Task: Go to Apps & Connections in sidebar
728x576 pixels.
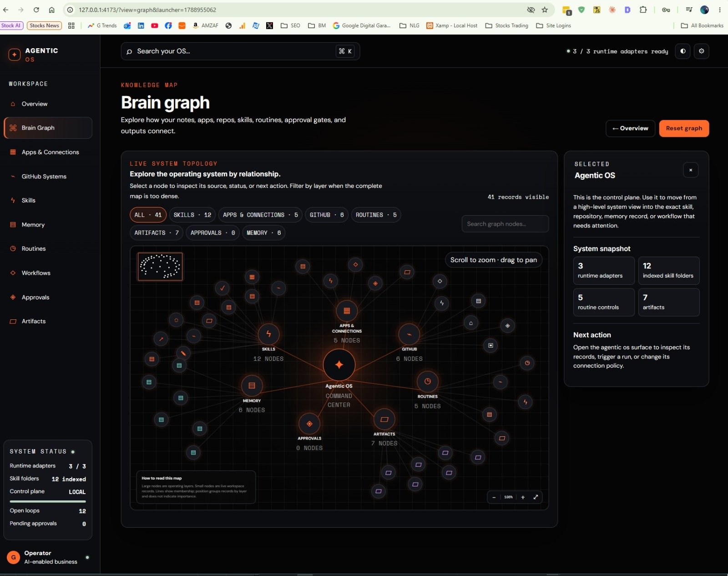Action: tap(48, 152)
